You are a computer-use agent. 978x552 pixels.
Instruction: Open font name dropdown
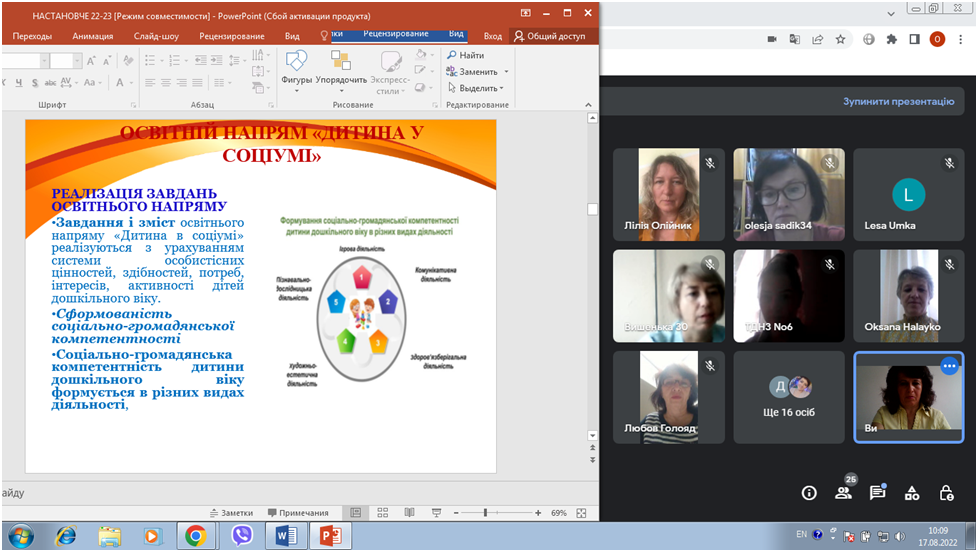pyautogui.click(x=44, y=61)
